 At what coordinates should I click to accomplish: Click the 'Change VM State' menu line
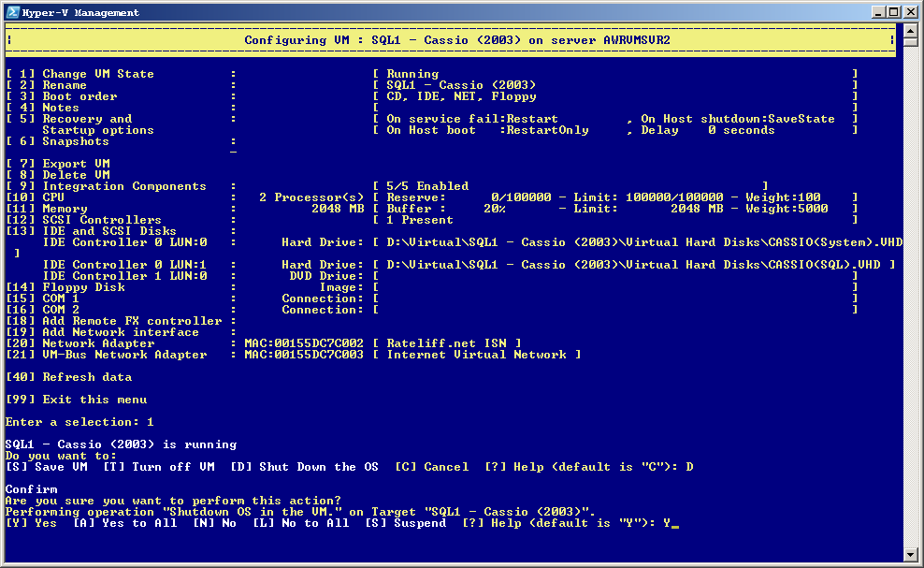click(80, 74)
